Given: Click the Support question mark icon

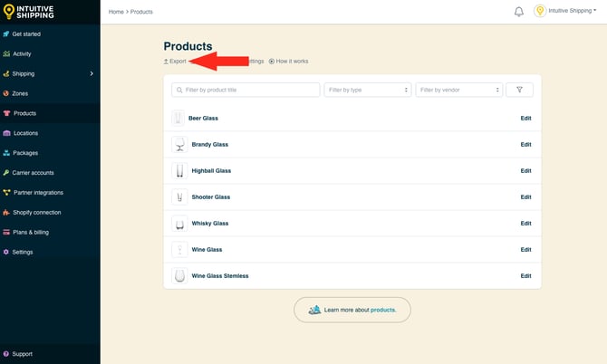Looking at the screenshot, I should point(5,354).
